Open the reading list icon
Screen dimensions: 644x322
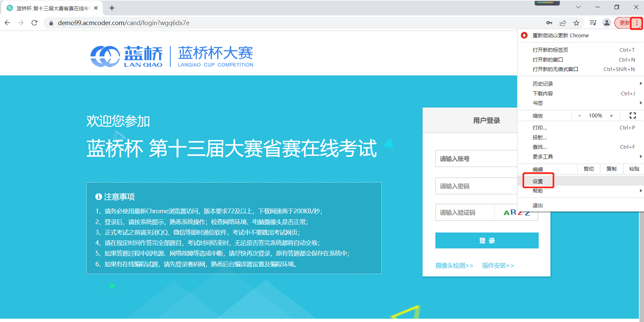coord(593,23)
